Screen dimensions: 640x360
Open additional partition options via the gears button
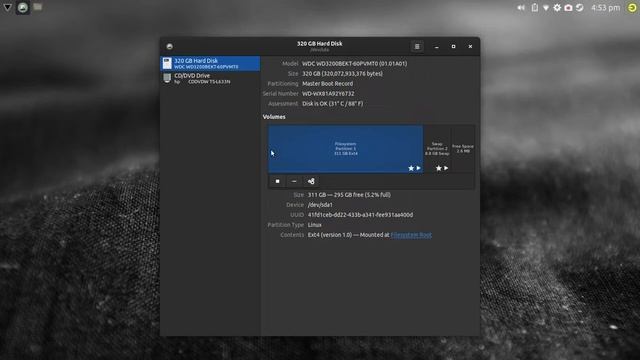point(311,181)
